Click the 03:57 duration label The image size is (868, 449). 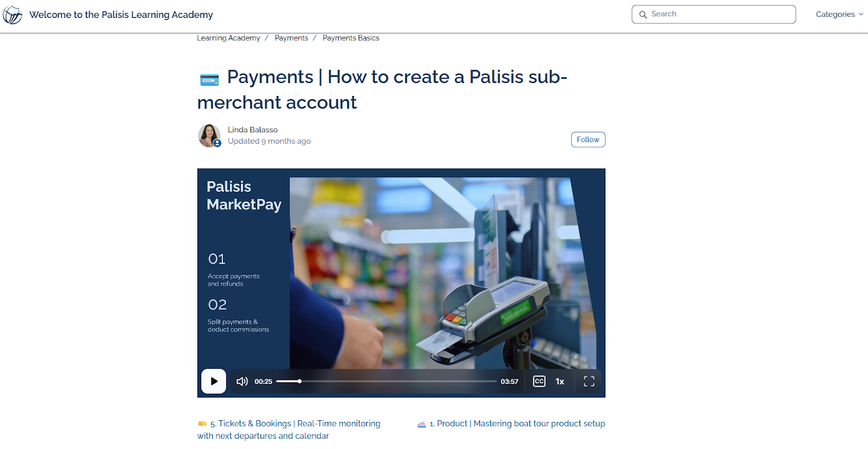pyautogui.click(x=509, y=381)
